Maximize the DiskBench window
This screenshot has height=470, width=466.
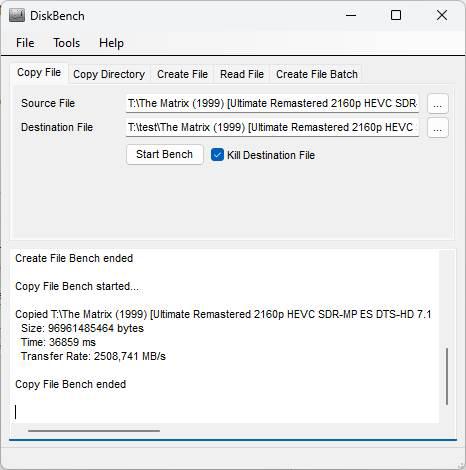(396, 15)
